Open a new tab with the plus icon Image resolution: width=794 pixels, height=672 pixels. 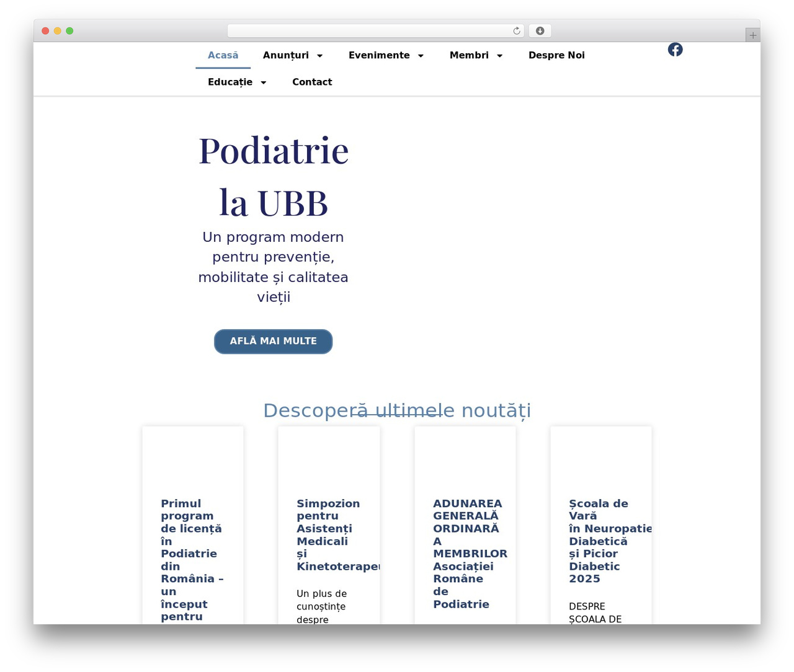tap(752, 35)
